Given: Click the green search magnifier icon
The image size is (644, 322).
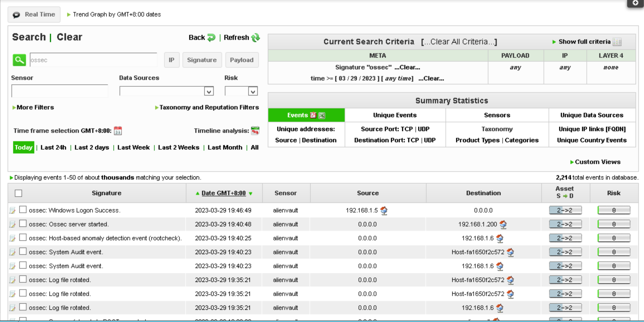Looking at the screenshot, I should (x=19, y=60).
